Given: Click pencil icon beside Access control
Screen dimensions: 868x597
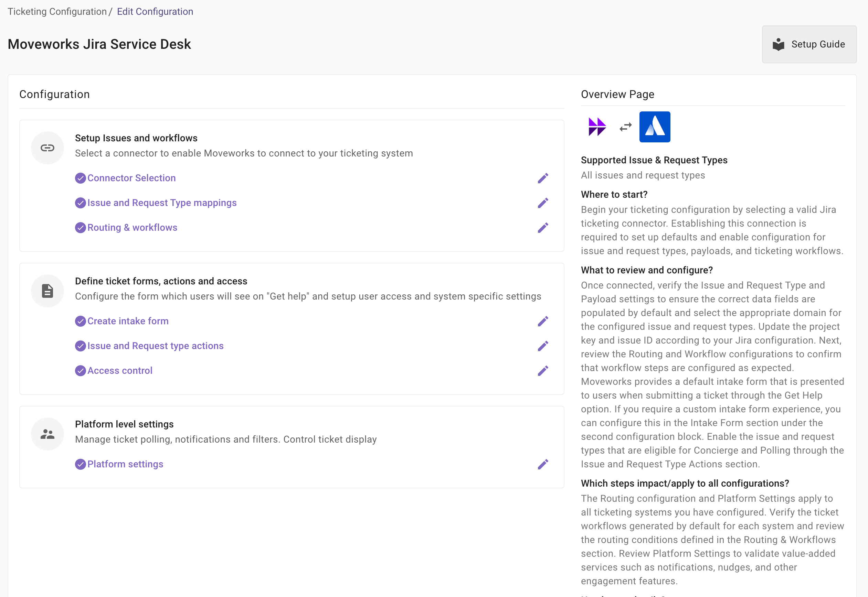Looking at the screenshot, I should [543, 371].
